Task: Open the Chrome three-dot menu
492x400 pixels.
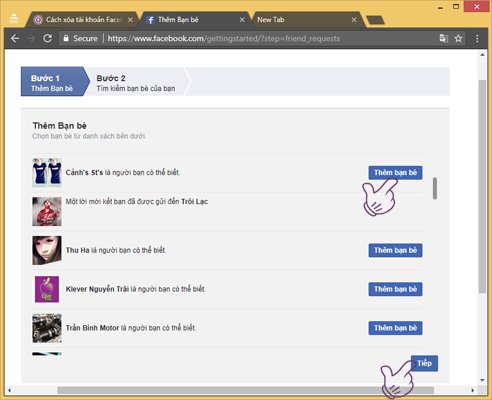Action: 477,38
